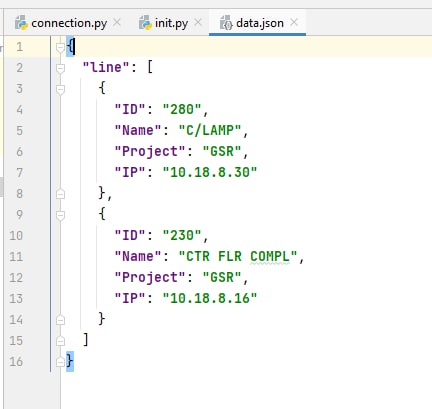The width and height of the screenshot is (432, 409).
Task: Click the "GSR" value on line 6
Action: (x=222, y=151)
